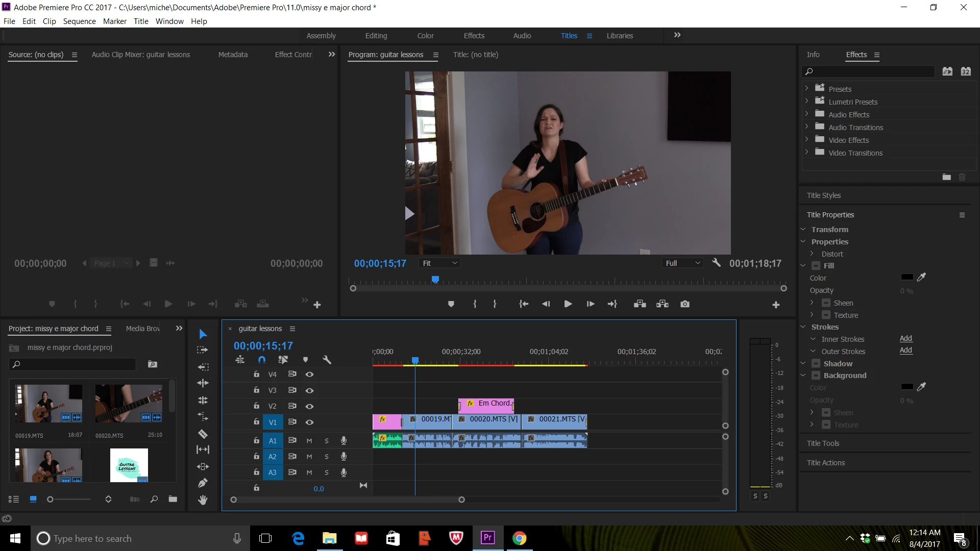Viewport: 980px width, 551px height.
Task: Select the Pen tool
Action: (203, 483)
